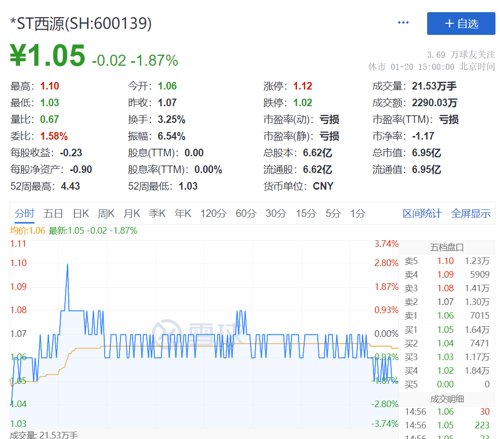
Task: Choose the 30分 interval tab
Action: click(x=276, y=213)
